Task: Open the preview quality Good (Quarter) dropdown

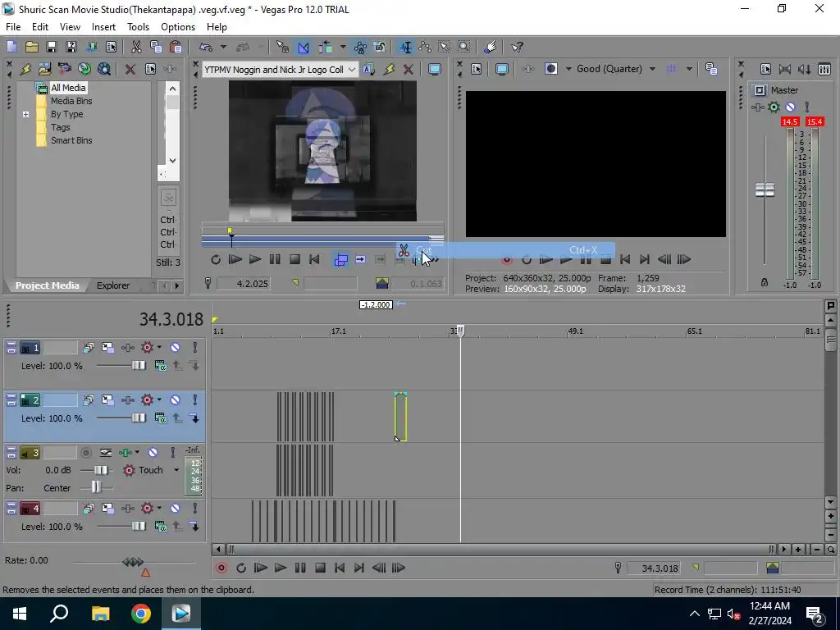Action: click(x=652, y=69)
